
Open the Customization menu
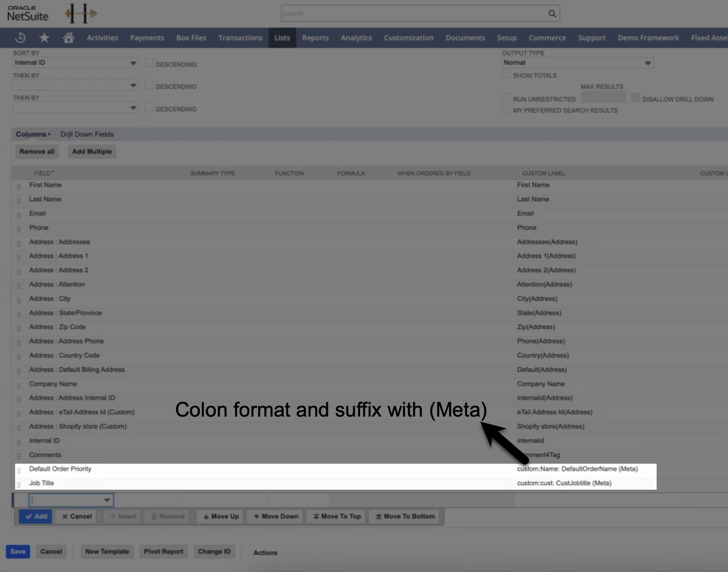point(409,38)
